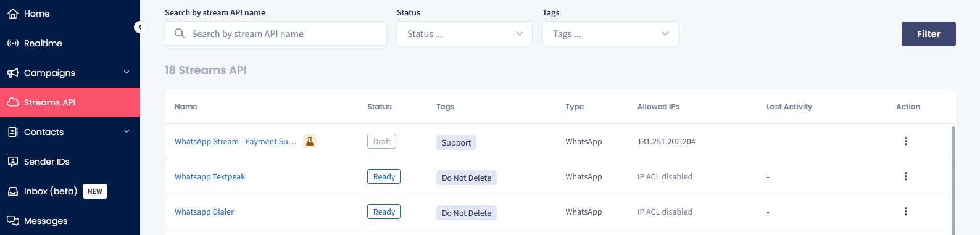Focus the Search by stream API name field

click(x=276, y=33)
